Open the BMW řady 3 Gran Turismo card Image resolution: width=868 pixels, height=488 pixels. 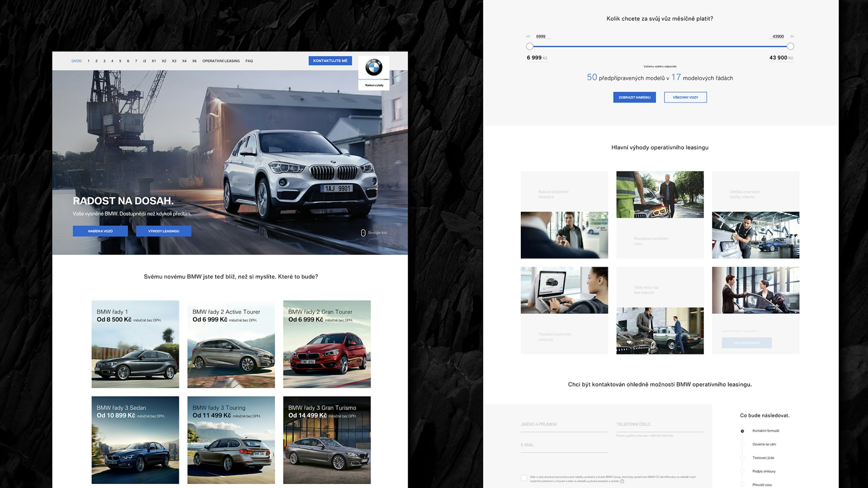[327, 440]
